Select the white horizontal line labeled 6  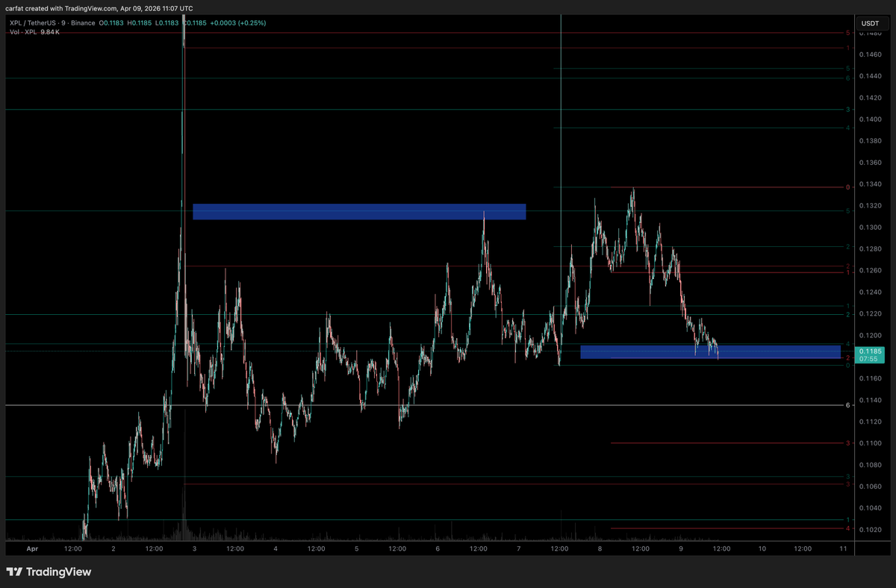pos(426,405)
